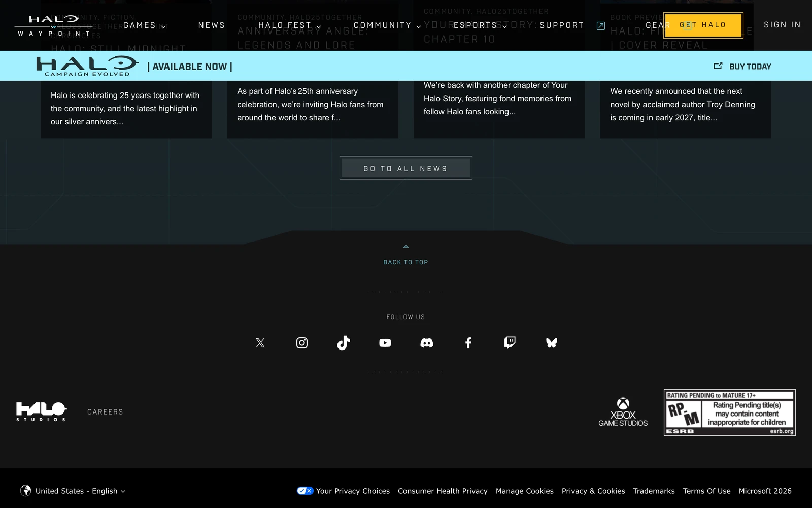Open the Halo Discord server icon
The height and width of the screenshot is (508, 812).
[427, 343]
